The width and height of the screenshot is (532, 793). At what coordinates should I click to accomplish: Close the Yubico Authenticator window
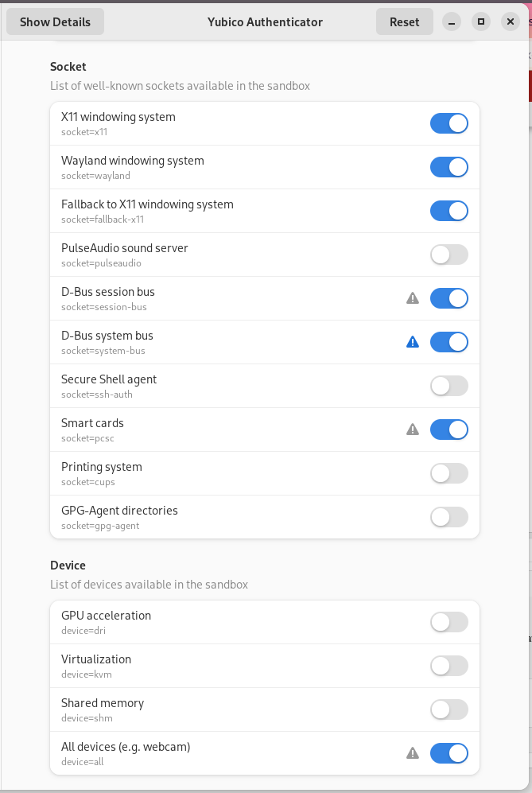pyautogui.click(x=511, y=22)
